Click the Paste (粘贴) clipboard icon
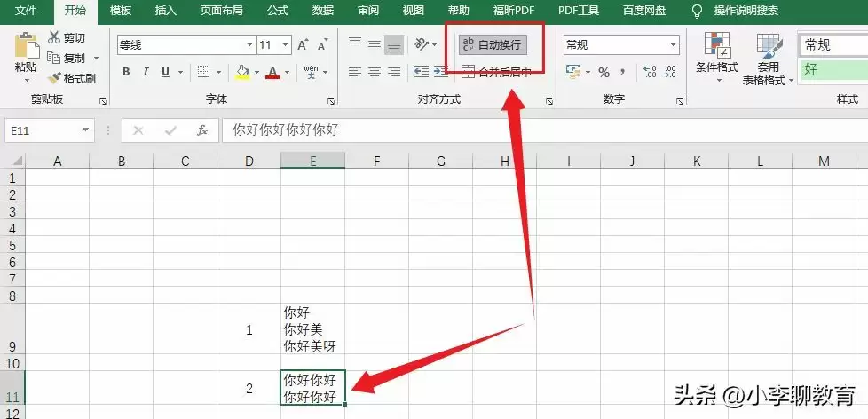Screen dimensions: 868x419 tap(26, 46)
